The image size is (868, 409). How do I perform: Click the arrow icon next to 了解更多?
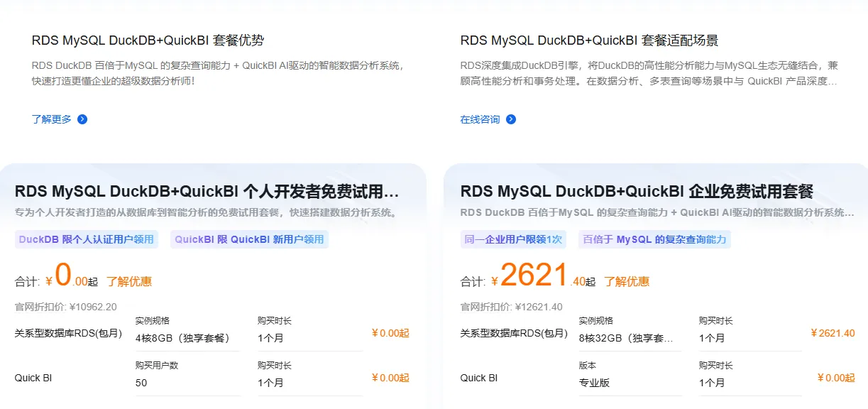click(x=82, y=119)
